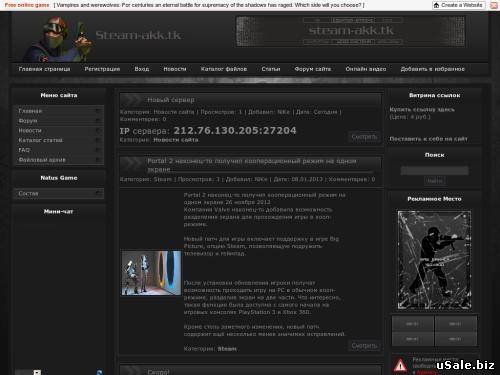The width and height of the screenshot is (500, 375).
Task: Click the Найти search button
Action: click(435, 181)
